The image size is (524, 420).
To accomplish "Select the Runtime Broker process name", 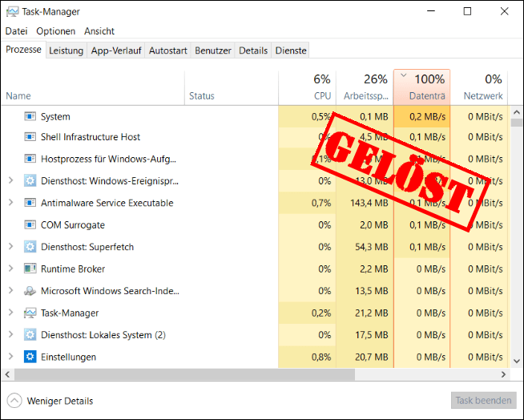I will point(73,269).
